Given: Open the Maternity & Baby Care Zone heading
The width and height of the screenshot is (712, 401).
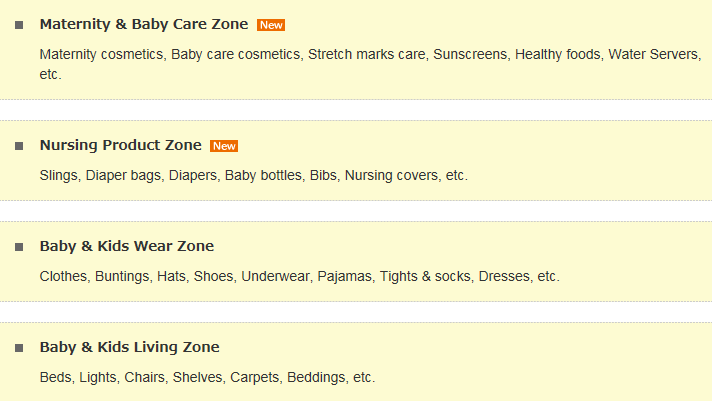Looking at the screenshot, I should (144, 24).
